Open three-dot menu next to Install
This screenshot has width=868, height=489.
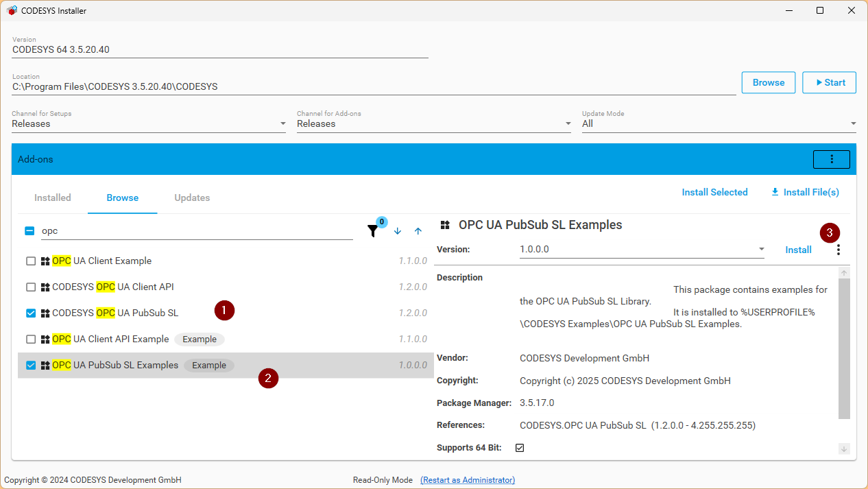[838, 250]
